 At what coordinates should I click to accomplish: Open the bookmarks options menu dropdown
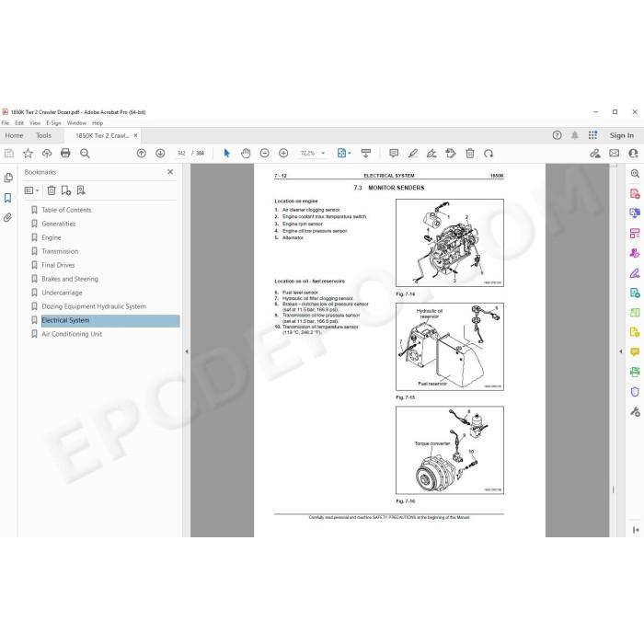(31, 190)
